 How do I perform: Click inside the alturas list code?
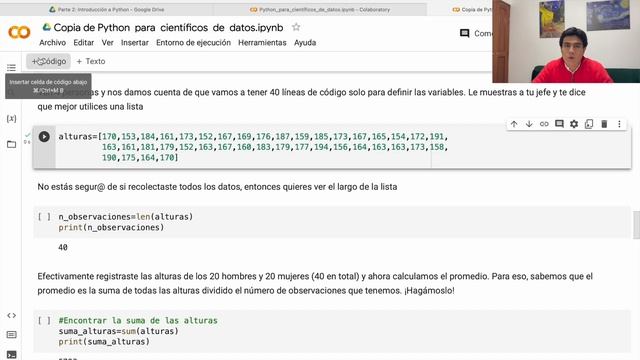click(x=253, y=147)
